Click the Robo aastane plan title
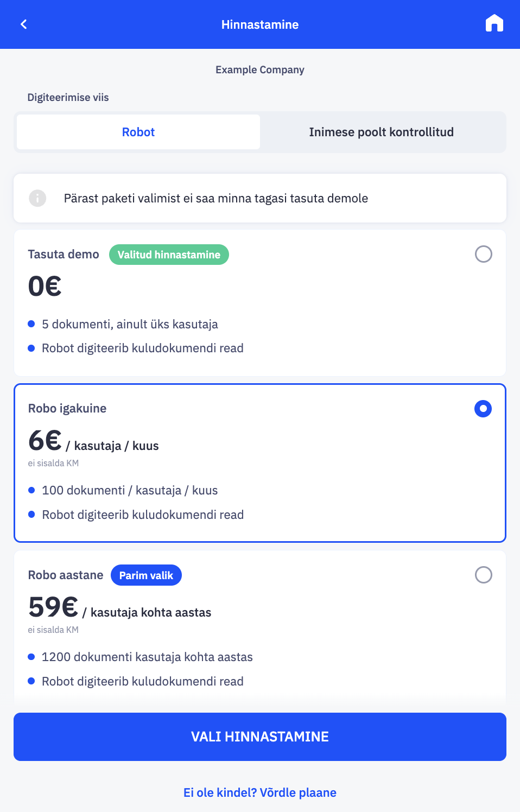 pyautogui.click(x=66, y=575)
